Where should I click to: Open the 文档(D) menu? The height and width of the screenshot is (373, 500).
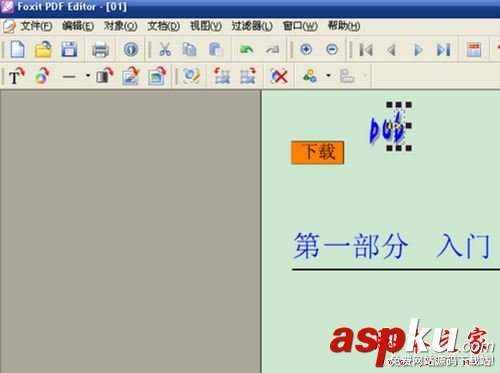[163, 26]
